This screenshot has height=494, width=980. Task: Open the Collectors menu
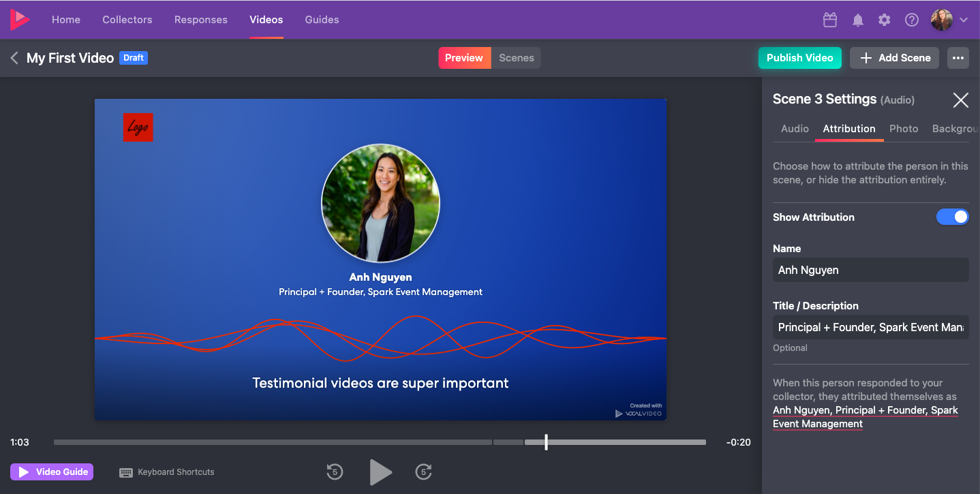coord(127,20)
